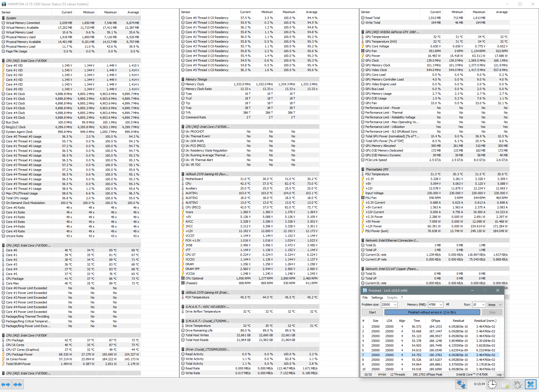Expand the Log panel in LinX

(x=500, y=374)
